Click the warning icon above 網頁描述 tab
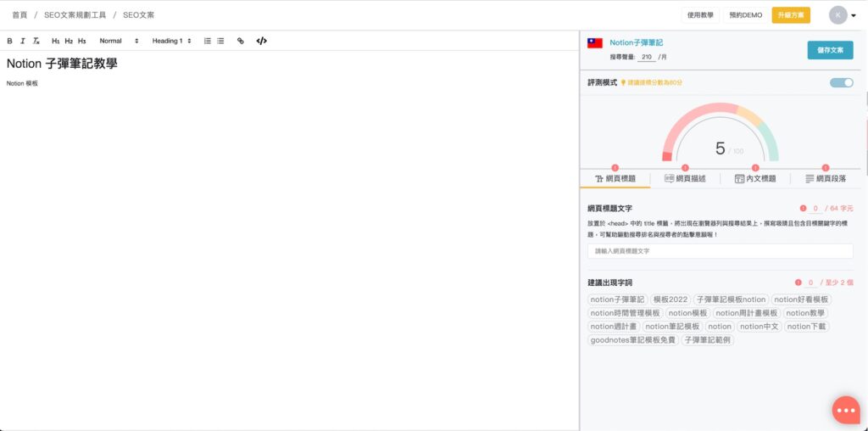Screen dimensions: 868x431 (685, 168)
